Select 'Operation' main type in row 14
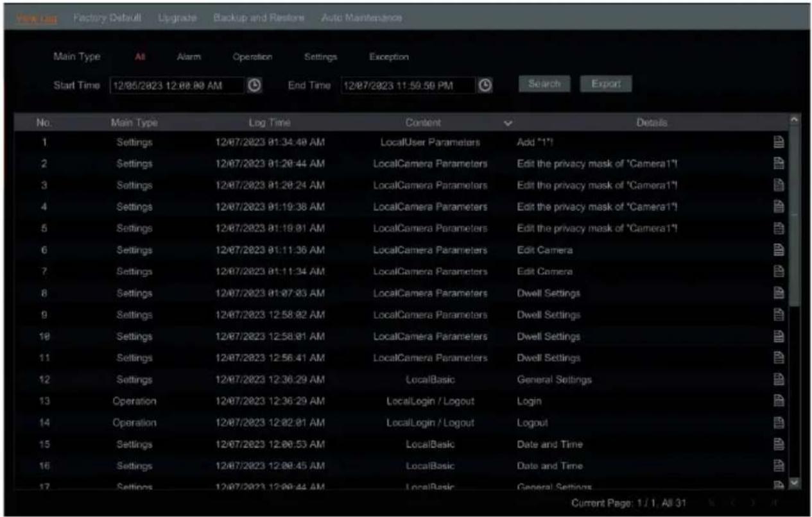The image size is (812, 517). 134,423
